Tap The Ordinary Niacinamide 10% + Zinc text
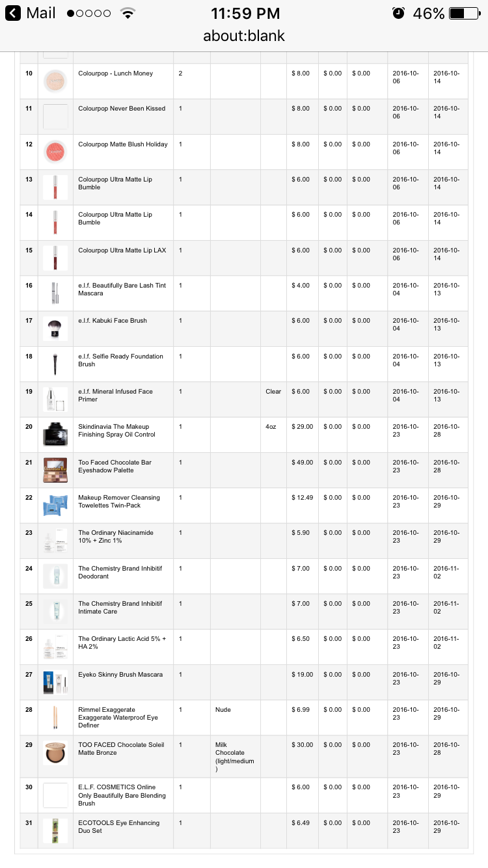Viewport: 488px width, 868px height. point(116,537)
